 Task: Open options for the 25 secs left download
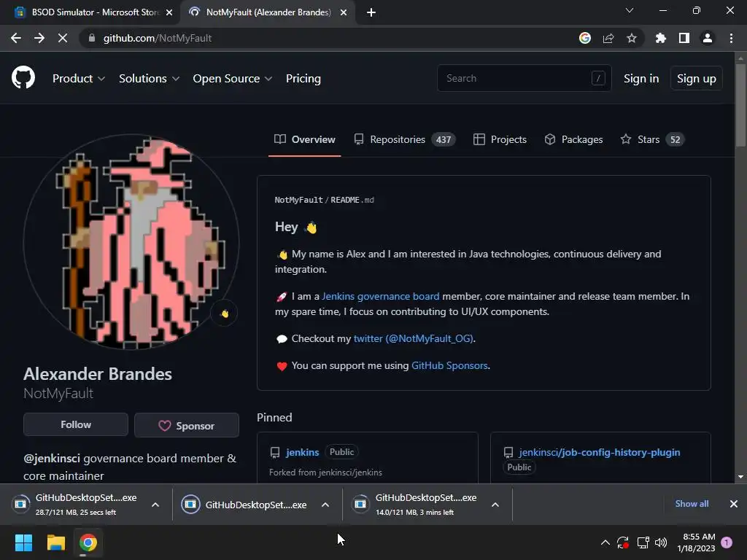155,505
